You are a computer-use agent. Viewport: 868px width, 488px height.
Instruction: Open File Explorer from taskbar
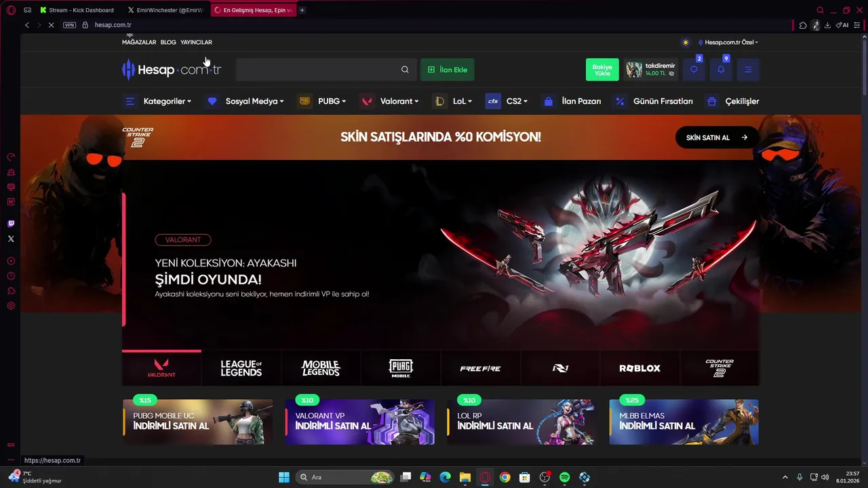(x=465, y=477)
